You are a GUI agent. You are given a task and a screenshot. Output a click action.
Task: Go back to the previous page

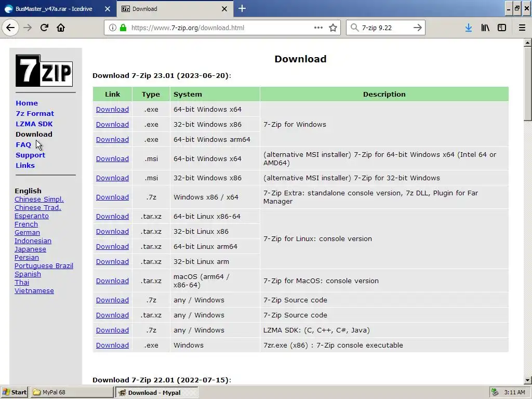(10, 28)
